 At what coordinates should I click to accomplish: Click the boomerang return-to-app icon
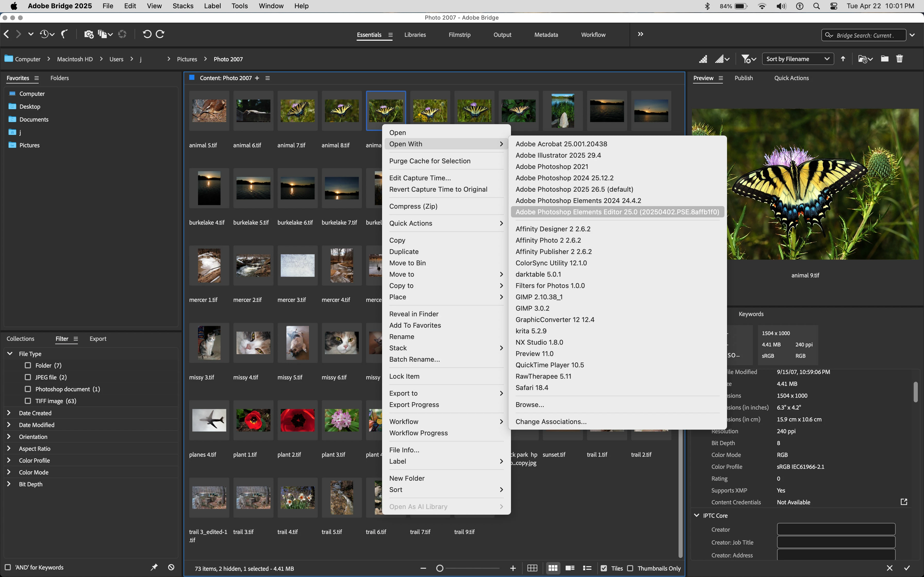click(x=65, y=34)
